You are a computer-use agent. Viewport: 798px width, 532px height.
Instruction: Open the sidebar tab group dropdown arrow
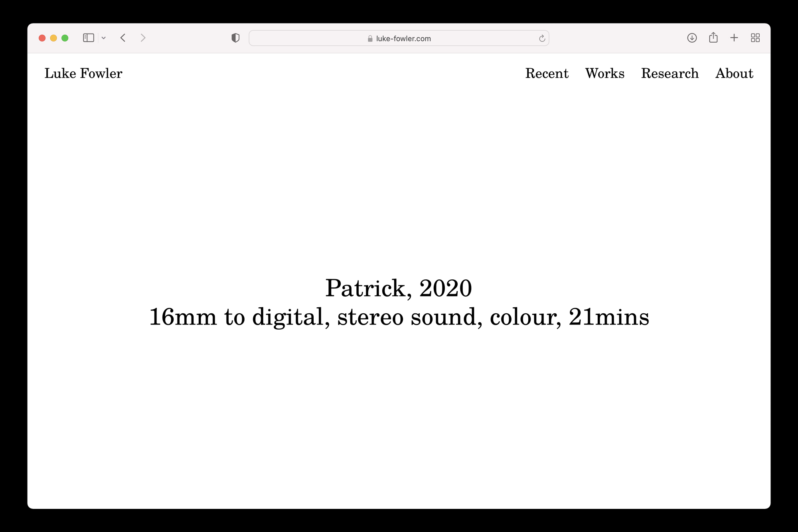tap(104, 38)
